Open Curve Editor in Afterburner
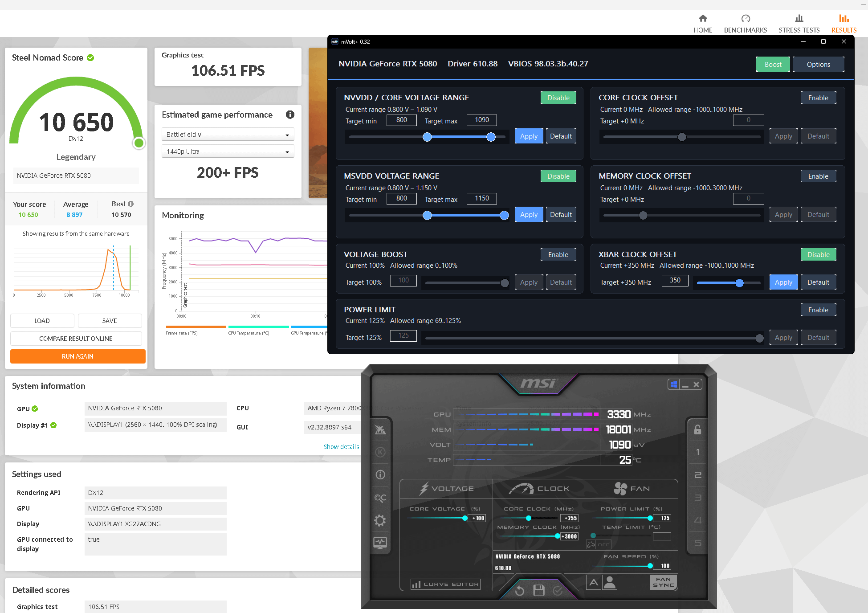 pos(445,584)
